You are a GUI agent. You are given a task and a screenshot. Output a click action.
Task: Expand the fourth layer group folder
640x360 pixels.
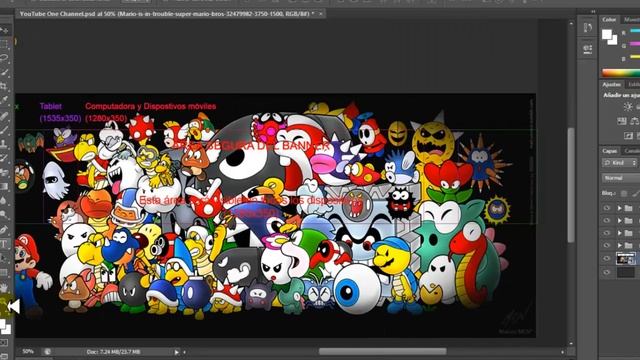click(619, 246)
